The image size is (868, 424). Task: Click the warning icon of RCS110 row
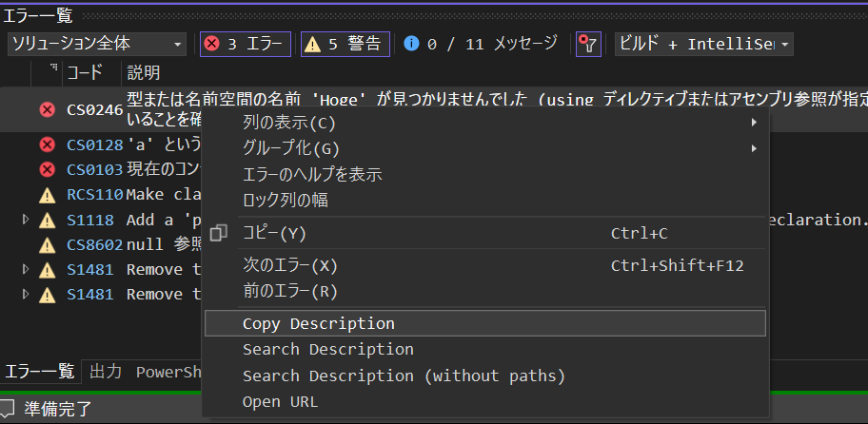47,195
